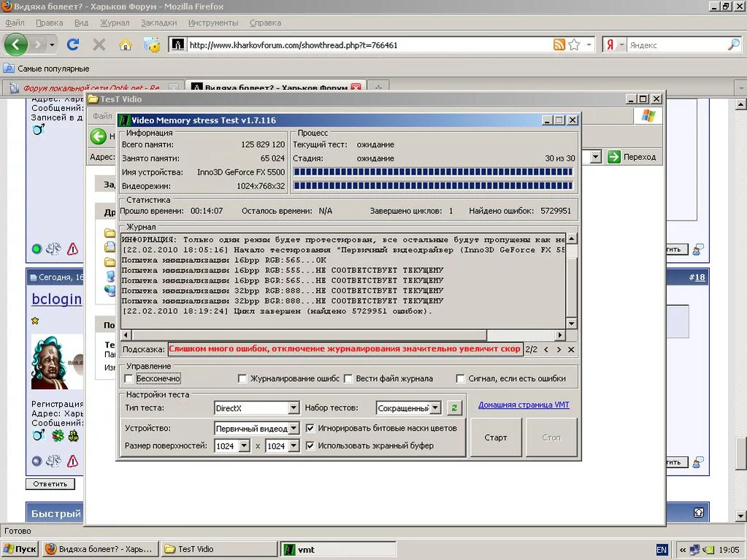Image resolution: width=747 pixels, height=560 pixels.
Task: Open Набор тестов Сокращенный dropdown
Action: click(x=435, y=407)
